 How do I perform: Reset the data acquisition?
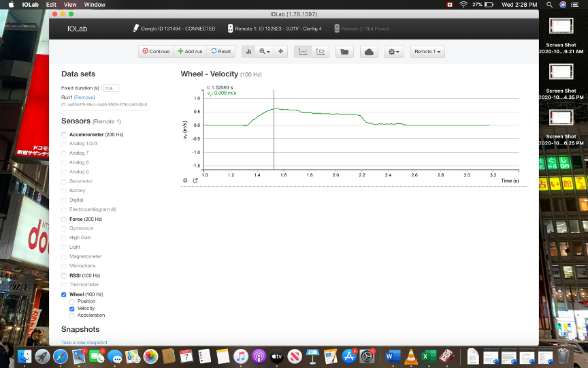[221, 51]
